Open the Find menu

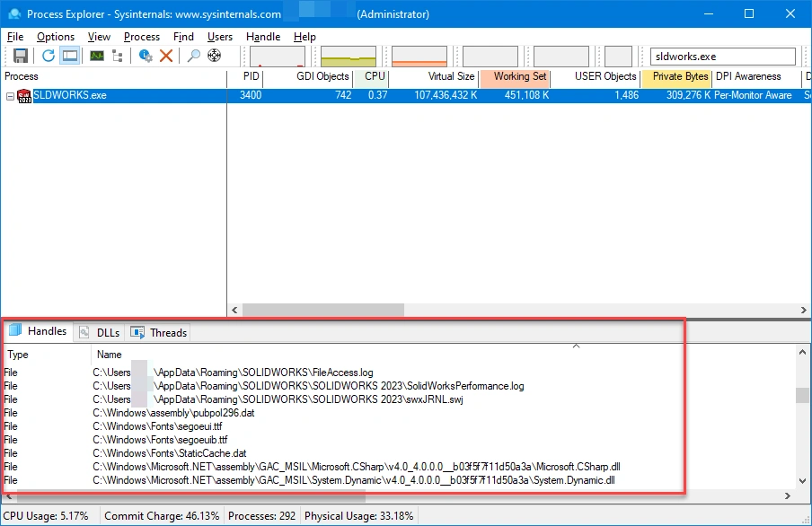point(183,37)
